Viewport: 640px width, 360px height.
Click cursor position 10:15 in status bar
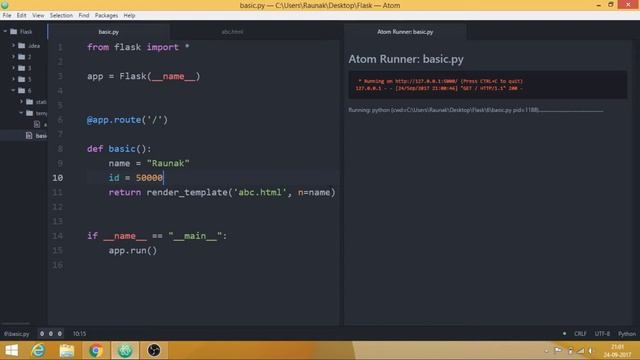pyautogui.click(x=79, y=333)
